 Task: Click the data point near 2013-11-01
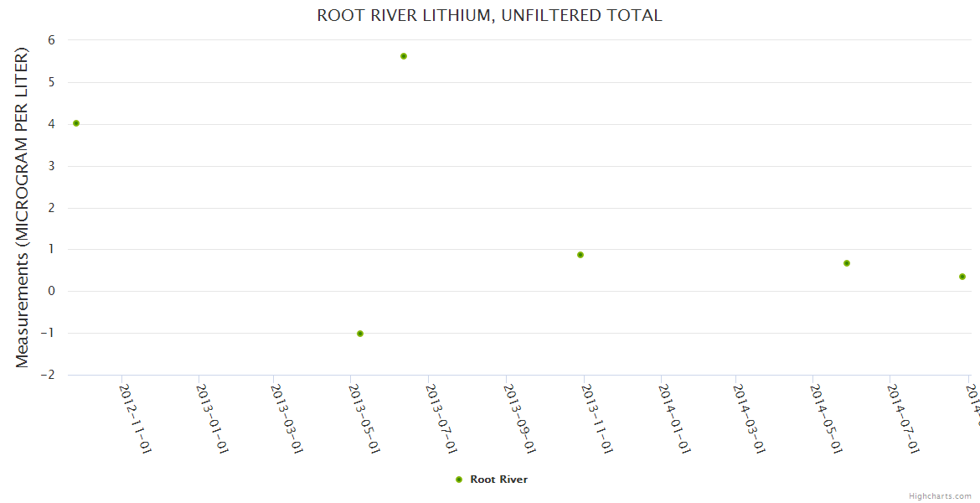[x=580, y=255]
